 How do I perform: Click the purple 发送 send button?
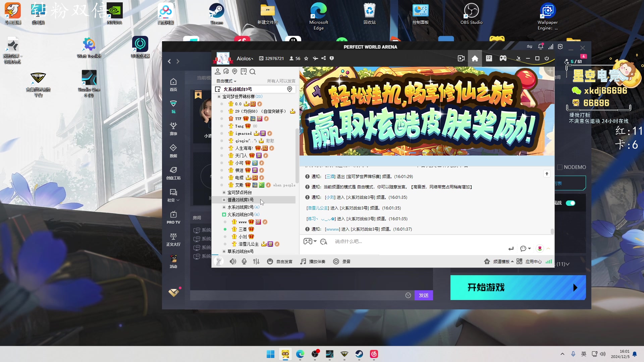pyautogui.click(x=424, y=295)
